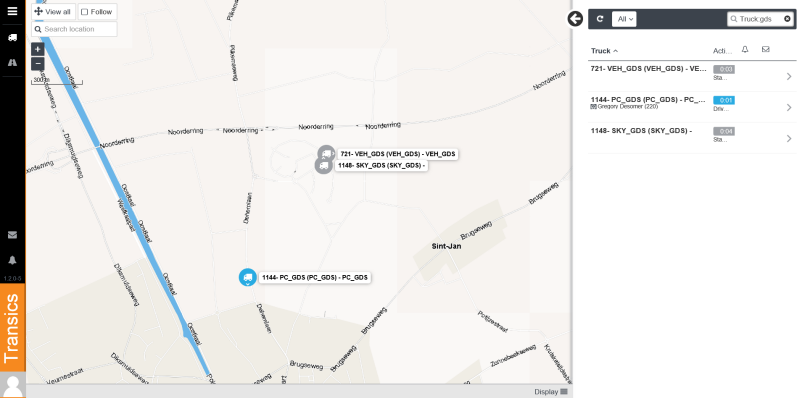Viewport: 800px width, 398px height.
Task: Click blue 1144- PC_GDS truck marker
Action: [247, 278]
